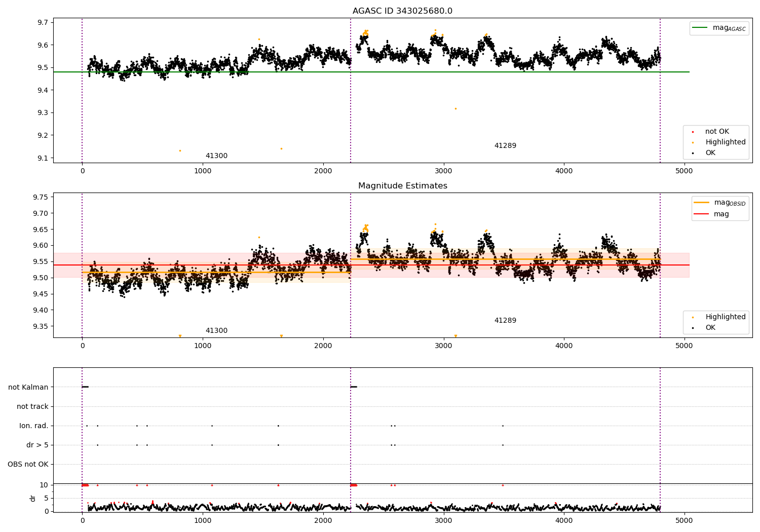Viewport: 760px width, 532px height.
Task: Click the 'OK' entry in the top plot legend
Action: point(710,153)
